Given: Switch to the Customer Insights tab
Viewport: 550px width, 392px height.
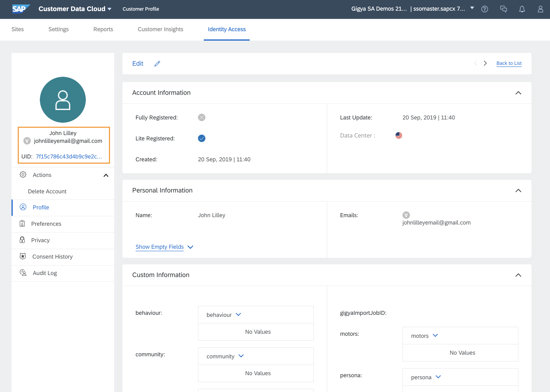Looking at the screenshot, I should click(x=160, y=29).
